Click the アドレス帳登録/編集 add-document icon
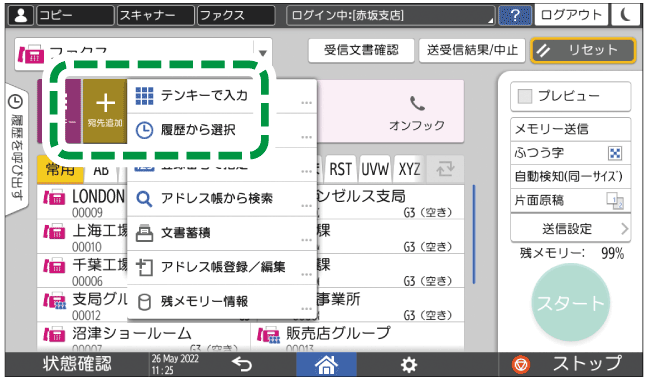648x384 pixels. point(144,268)
